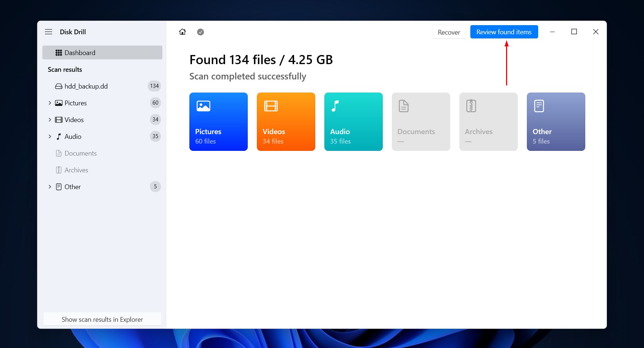This screenshot has height=348, width=644.
Task: Open the blue Pictures category tile
Action: pos(218,122)
